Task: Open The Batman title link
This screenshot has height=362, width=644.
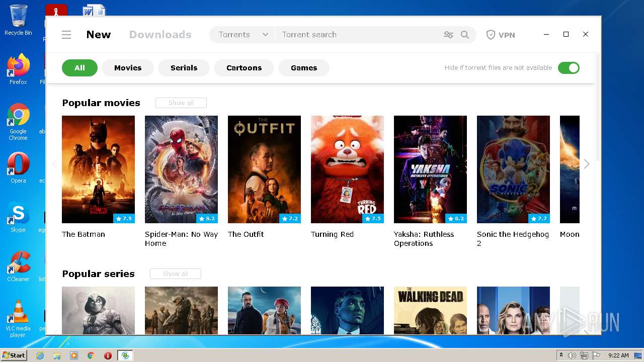Action: [84, 234]
